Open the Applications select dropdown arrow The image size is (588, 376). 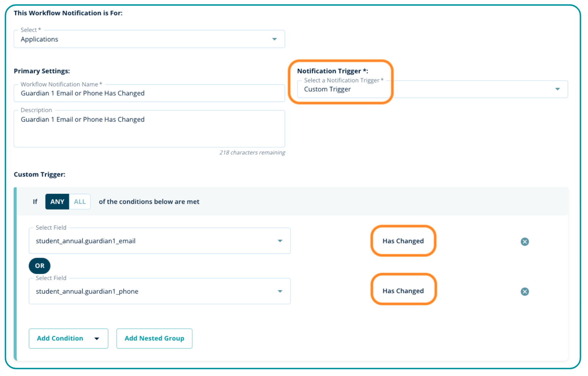(x=274, y=39)
